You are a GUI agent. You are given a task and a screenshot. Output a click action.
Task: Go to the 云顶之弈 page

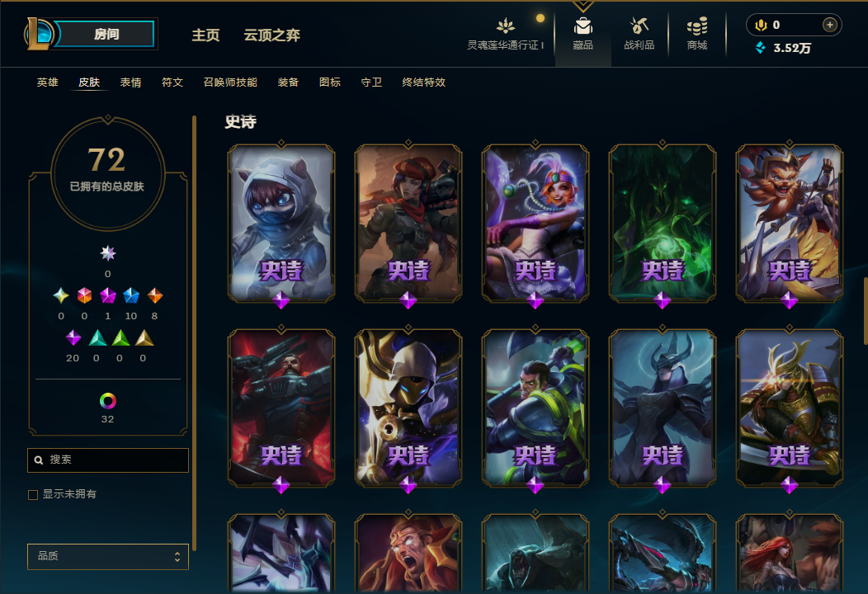[x=271, y=35]
